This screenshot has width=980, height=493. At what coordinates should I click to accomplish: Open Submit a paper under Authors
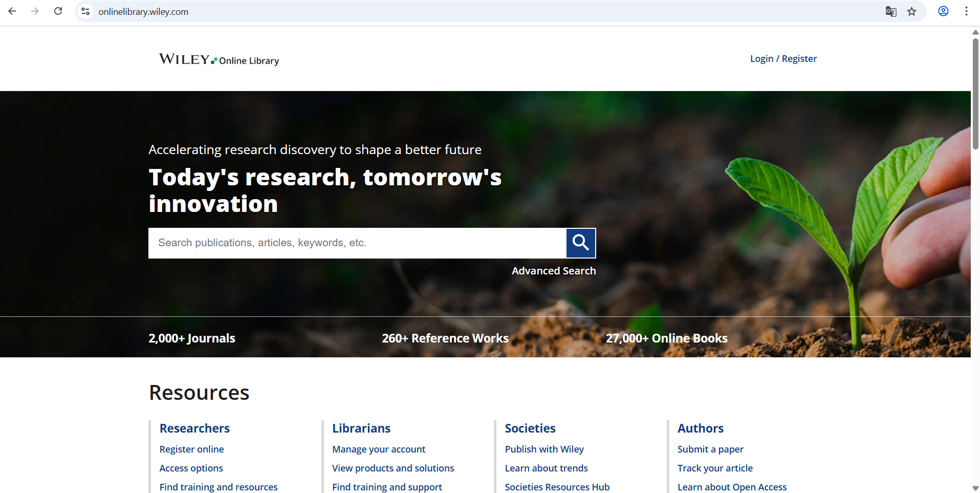710,449
